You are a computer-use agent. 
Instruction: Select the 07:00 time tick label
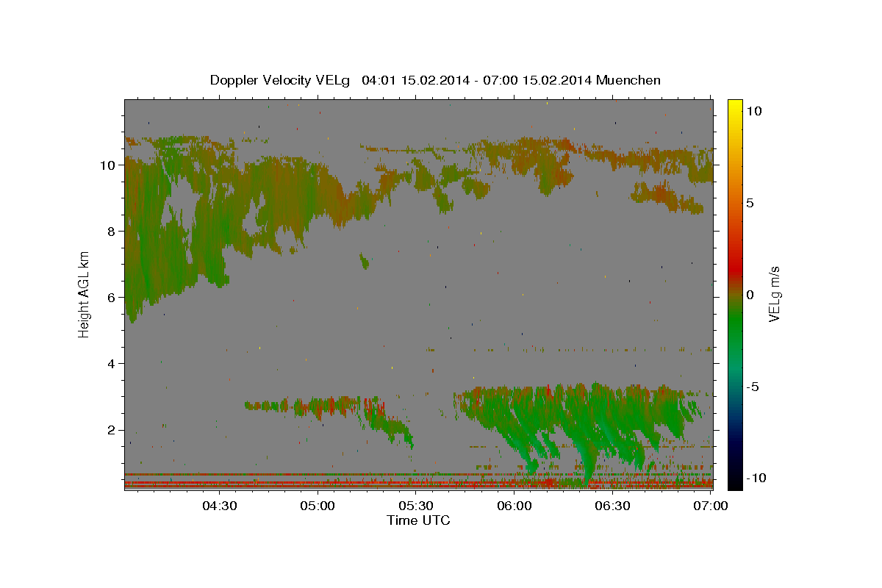[711, 506]
